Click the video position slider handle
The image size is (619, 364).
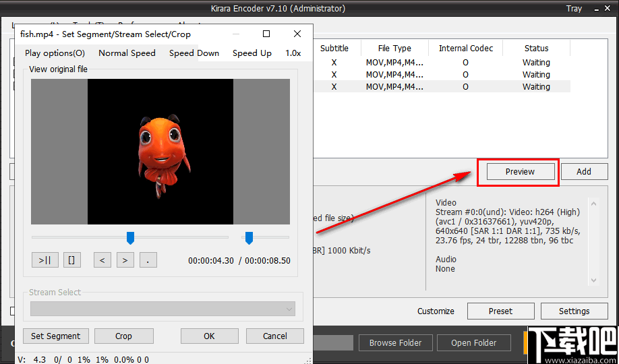click(130, 238)
